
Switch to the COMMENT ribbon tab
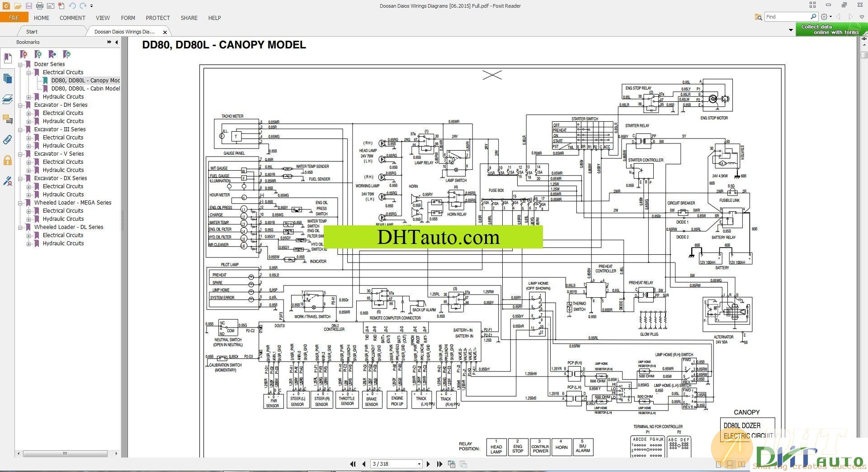tap(72, 18)
